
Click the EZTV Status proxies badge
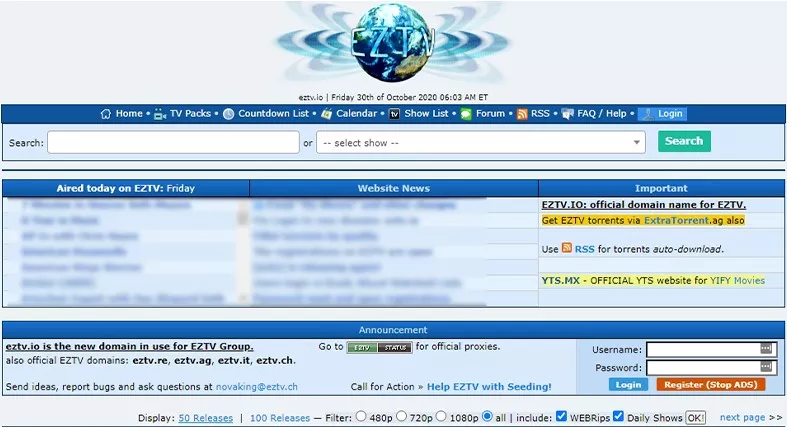point(379,347)
